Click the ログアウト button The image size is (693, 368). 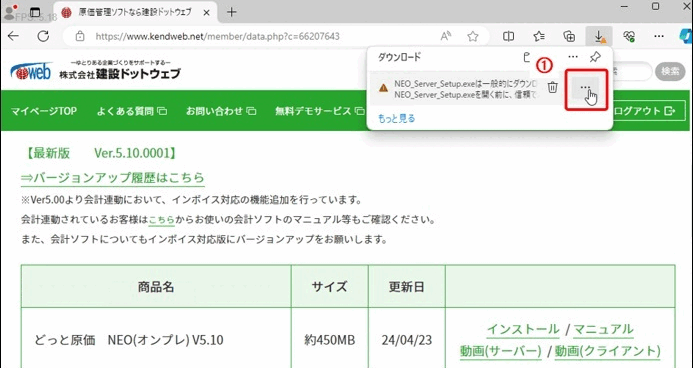click(x=647, y=110)
